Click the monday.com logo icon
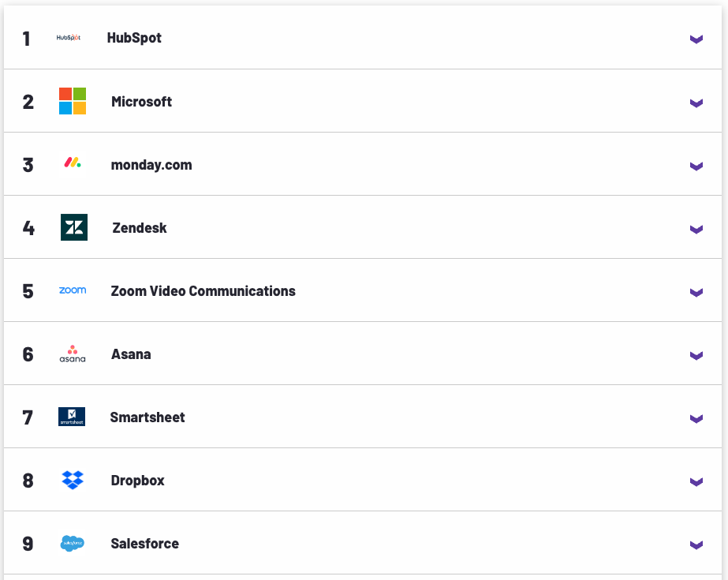 coord(73,163)
